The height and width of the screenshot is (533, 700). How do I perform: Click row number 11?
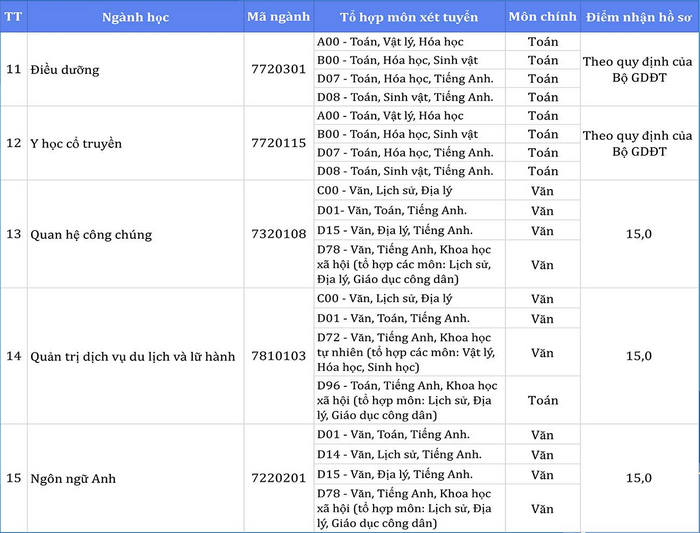(x=14, y=69)
